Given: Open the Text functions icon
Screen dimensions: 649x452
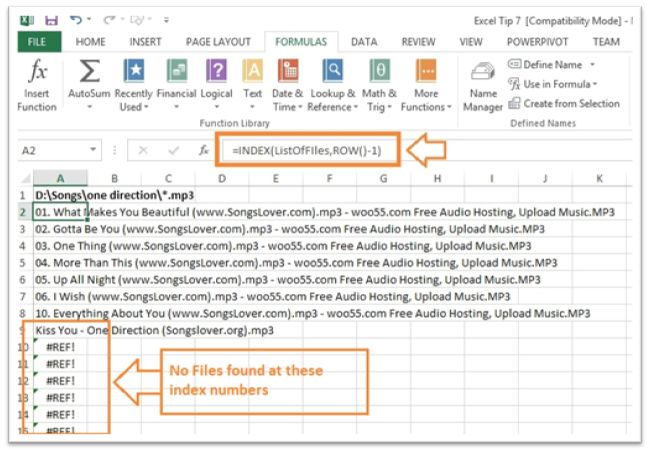Looking at the screenshot, I should point(252,70).
